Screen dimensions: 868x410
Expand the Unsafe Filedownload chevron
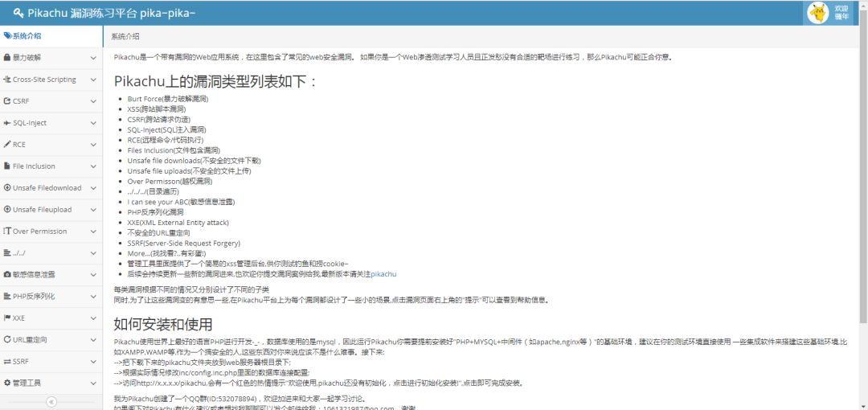(93, 188)
